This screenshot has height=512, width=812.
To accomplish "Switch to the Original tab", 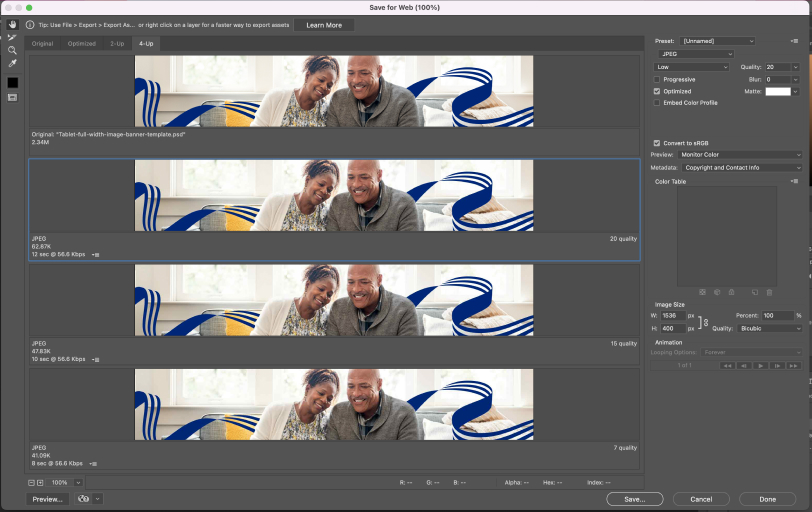I will click(42, 44).
